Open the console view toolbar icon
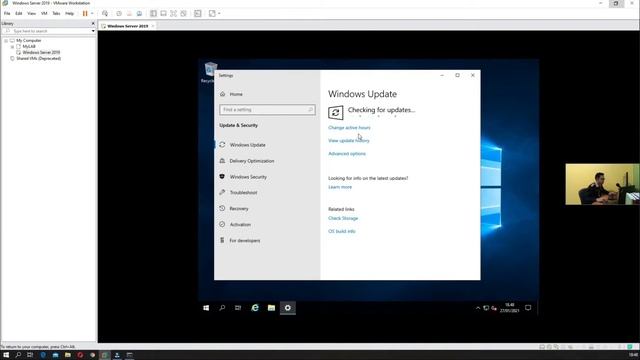This screenshot has height=360, width=640. click(x=198, y=13)
